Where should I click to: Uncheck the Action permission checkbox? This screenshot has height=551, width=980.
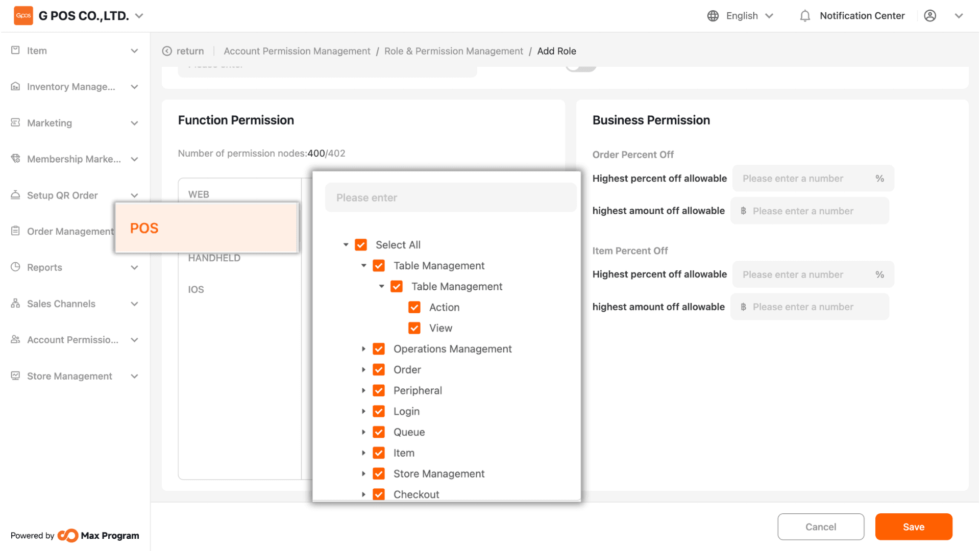(414, 307)
